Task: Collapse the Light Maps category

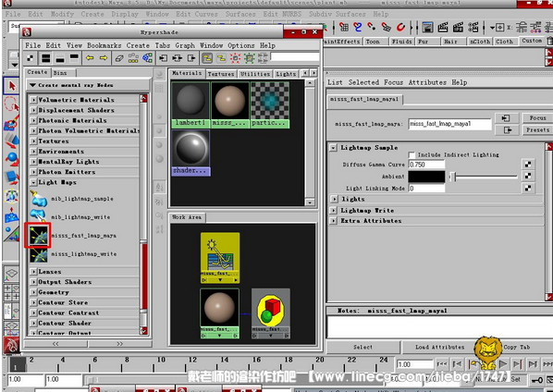Action: (33, 183)
